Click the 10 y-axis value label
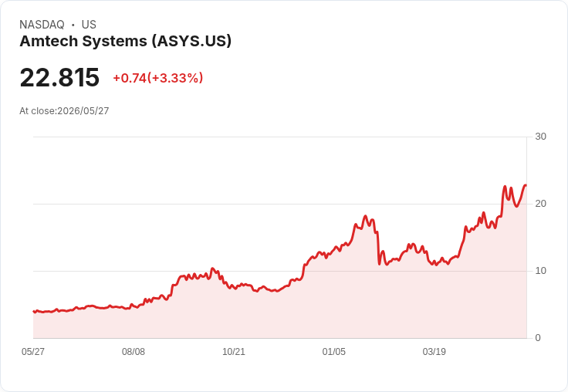The width and height of the screenshot is (568, 392). (540, 271)
